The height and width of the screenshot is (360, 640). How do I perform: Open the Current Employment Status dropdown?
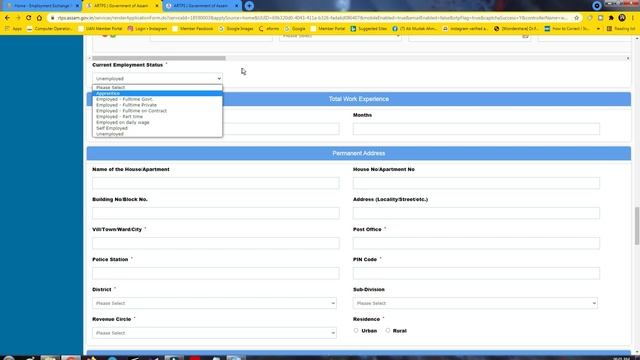[x=157, y=78]
